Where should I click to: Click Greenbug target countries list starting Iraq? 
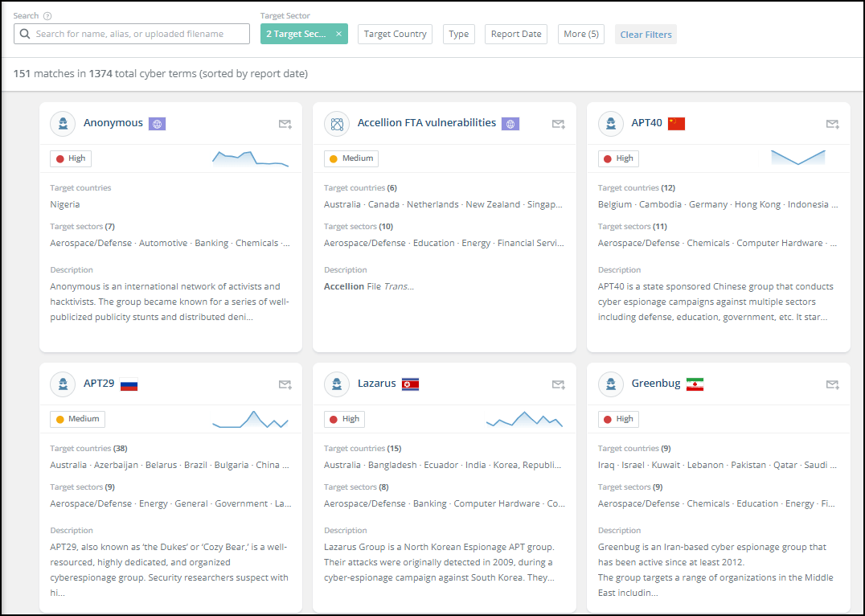[x=718, y=465]
